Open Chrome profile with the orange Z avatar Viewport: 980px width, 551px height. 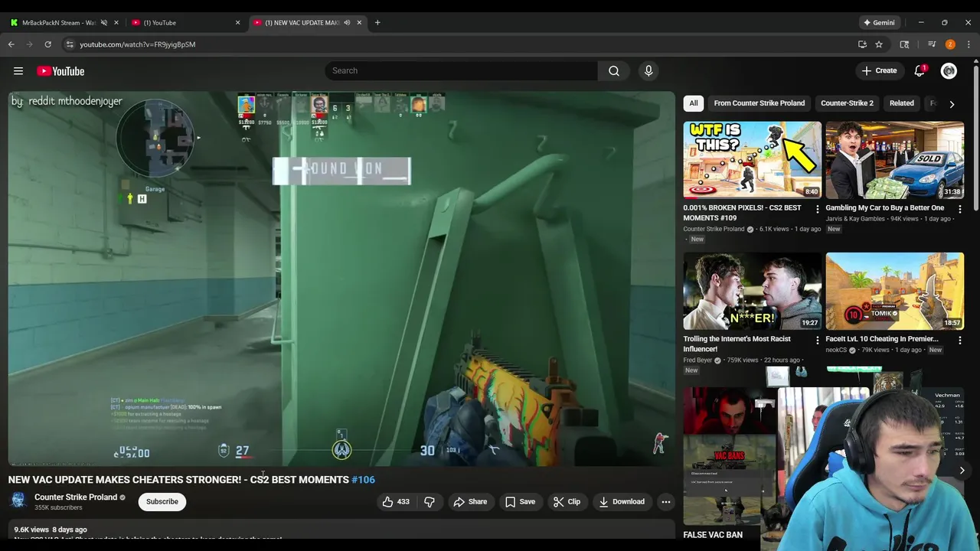pos(950,44)
